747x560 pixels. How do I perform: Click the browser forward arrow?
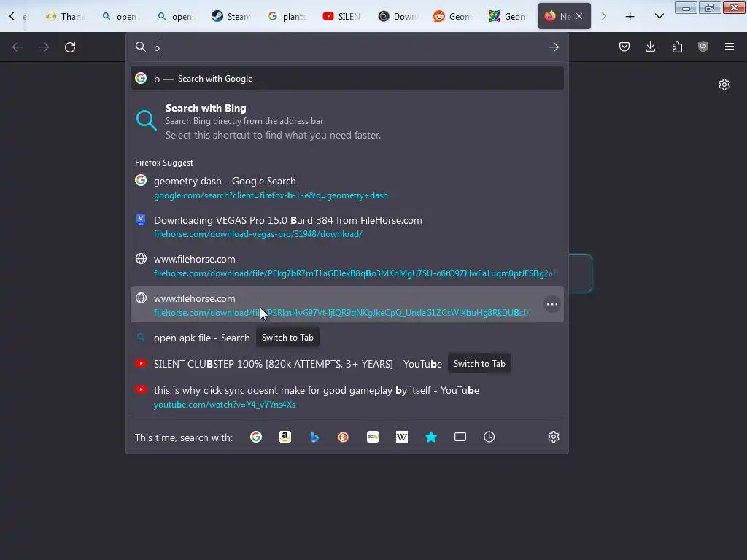(x=44, y=47)
